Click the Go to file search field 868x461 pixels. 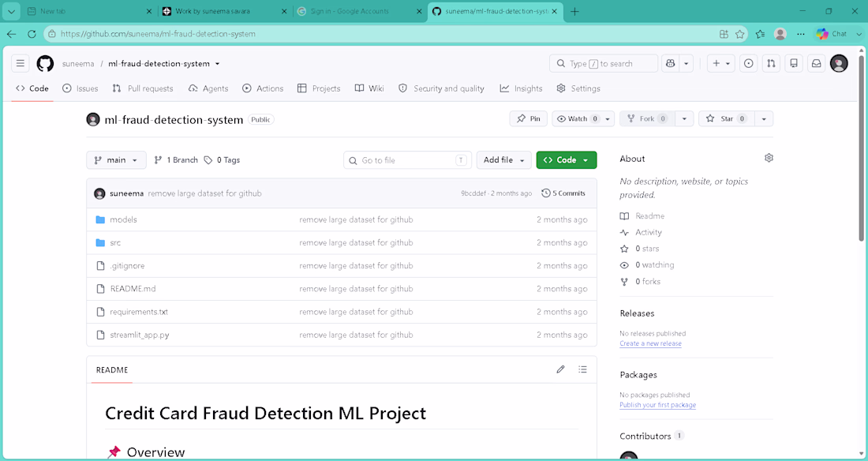click(x=407, y=159)
